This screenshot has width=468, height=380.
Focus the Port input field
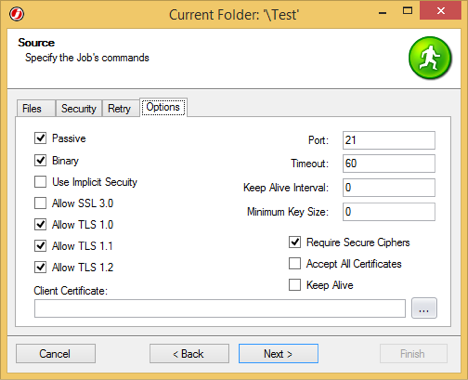tap(389, 140)
